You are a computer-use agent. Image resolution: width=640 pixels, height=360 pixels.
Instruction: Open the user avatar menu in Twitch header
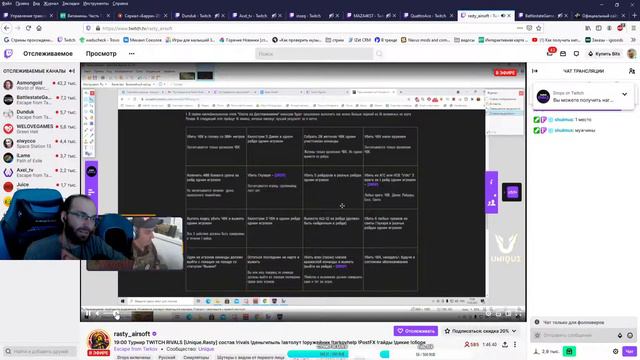[631, 53]
